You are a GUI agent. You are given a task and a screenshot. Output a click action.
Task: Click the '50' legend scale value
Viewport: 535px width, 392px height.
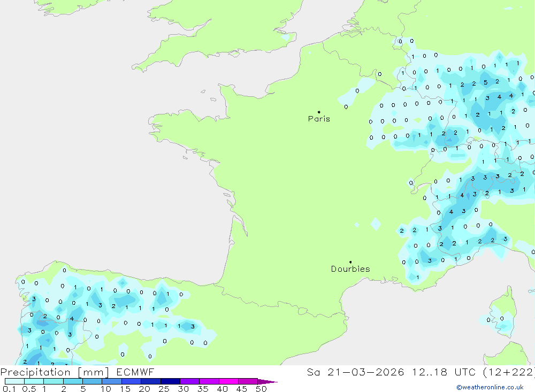(x=261, y=389)
